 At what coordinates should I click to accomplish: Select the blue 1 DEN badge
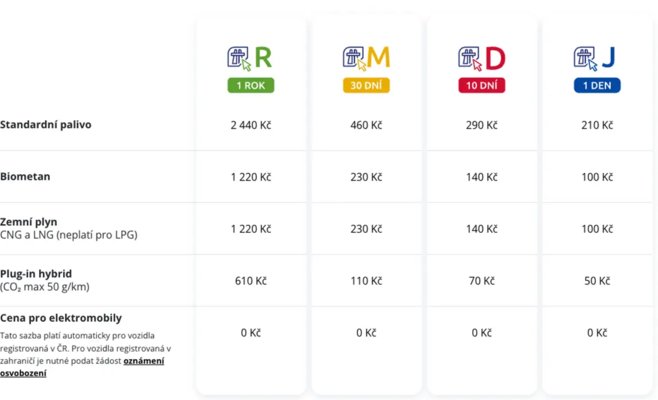[x=597, y=86]
